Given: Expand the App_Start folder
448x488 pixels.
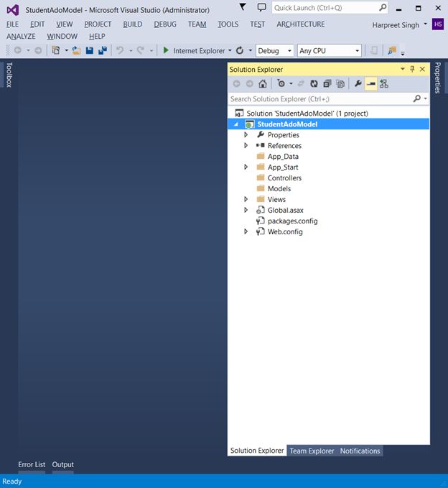Looking at the screenshot, I should [x=246, y=167].
